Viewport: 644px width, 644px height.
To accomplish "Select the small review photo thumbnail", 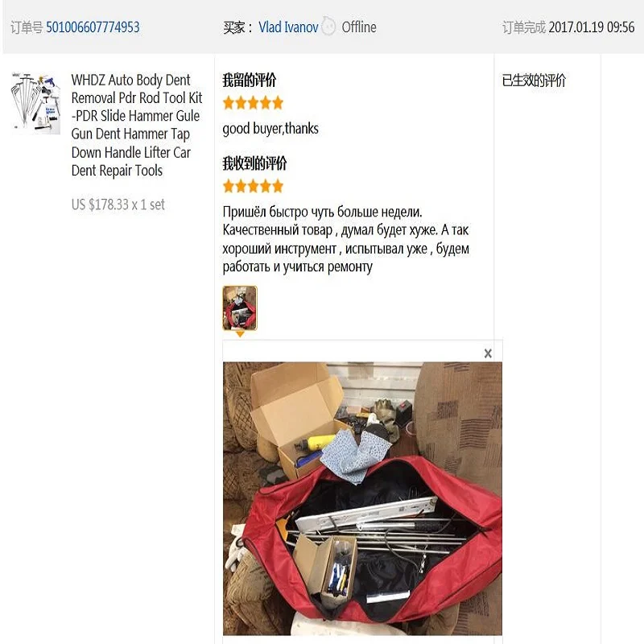I will pos(240,308).
